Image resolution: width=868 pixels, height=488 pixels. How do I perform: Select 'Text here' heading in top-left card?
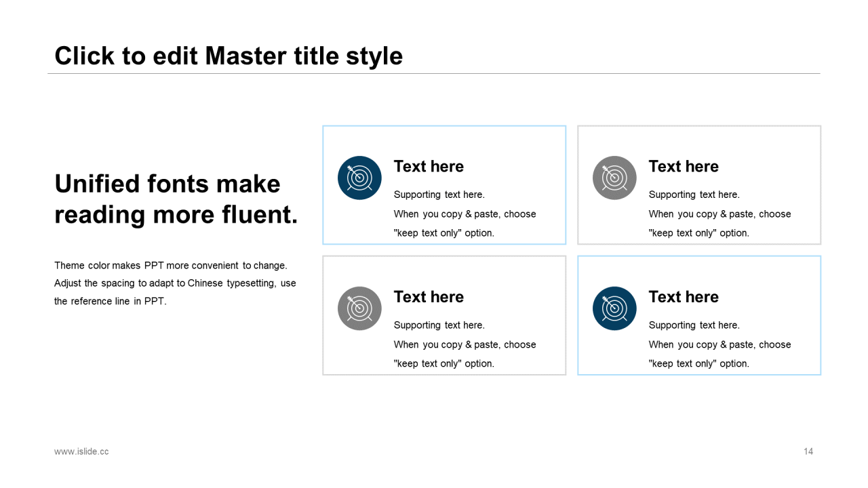pos(429,167)
